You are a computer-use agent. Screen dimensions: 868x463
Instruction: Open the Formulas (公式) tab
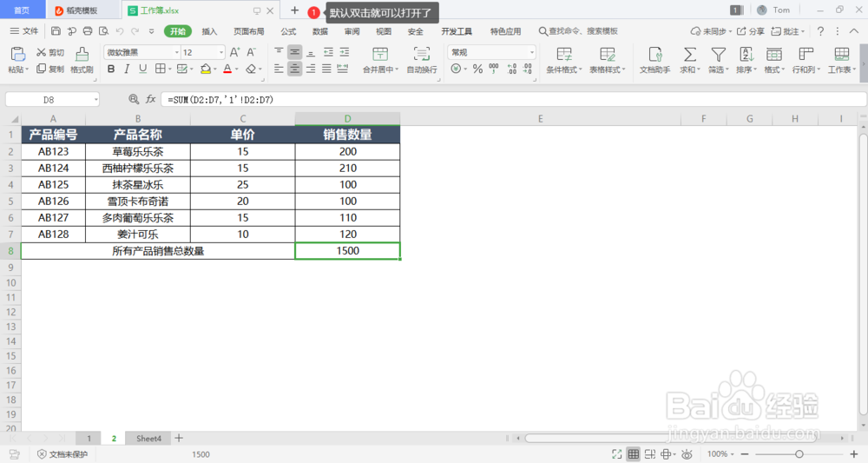tap(288, 31)
